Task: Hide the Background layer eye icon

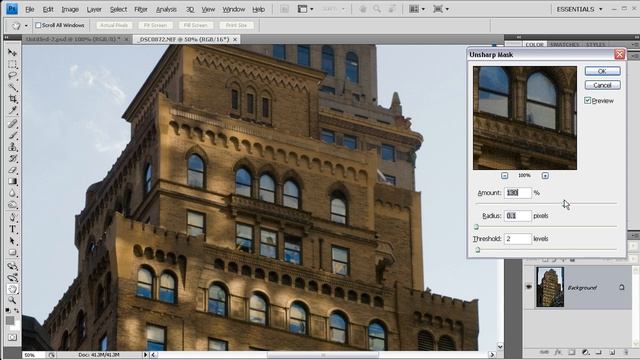Action: 529,287
